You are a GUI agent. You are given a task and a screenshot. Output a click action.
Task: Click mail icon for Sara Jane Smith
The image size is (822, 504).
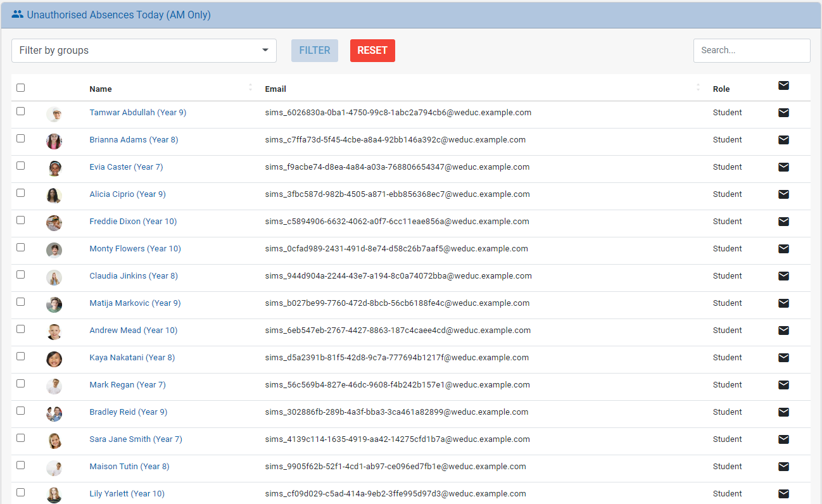[783, 439]
